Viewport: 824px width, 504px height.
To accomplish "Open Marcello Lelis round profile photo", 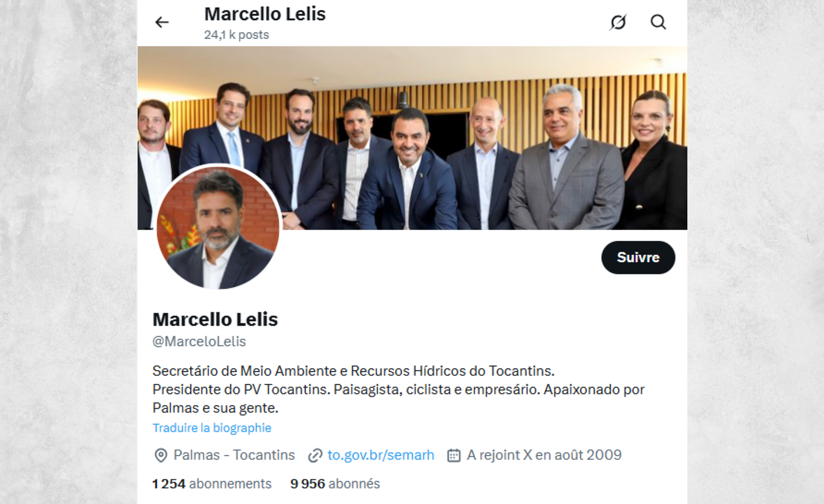I will coord(218,227).
